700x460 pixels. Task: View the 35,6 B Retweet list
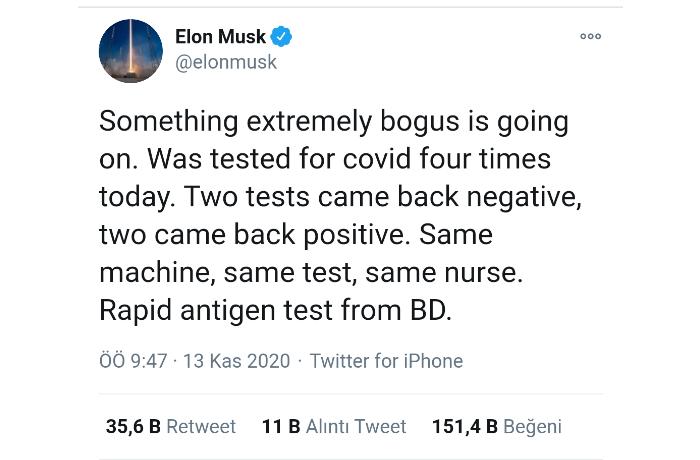click(x=171, y=427)
